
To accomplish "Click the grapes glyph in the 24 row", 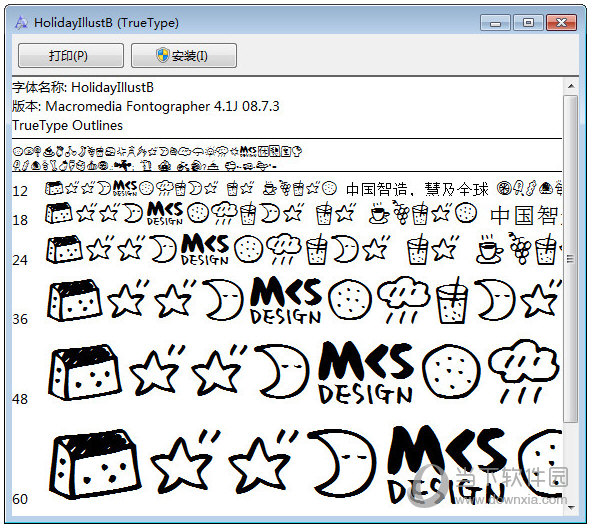I will click(x=519, y=248).
